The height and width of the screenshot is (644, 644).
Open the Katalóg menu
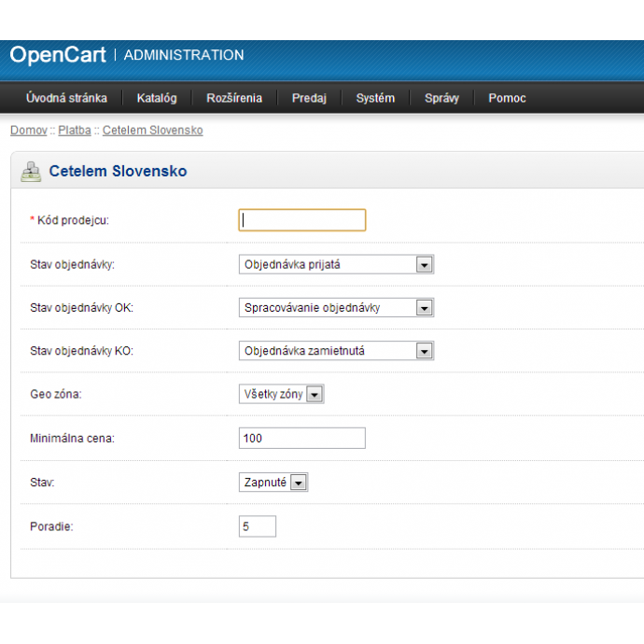[157, 98]
